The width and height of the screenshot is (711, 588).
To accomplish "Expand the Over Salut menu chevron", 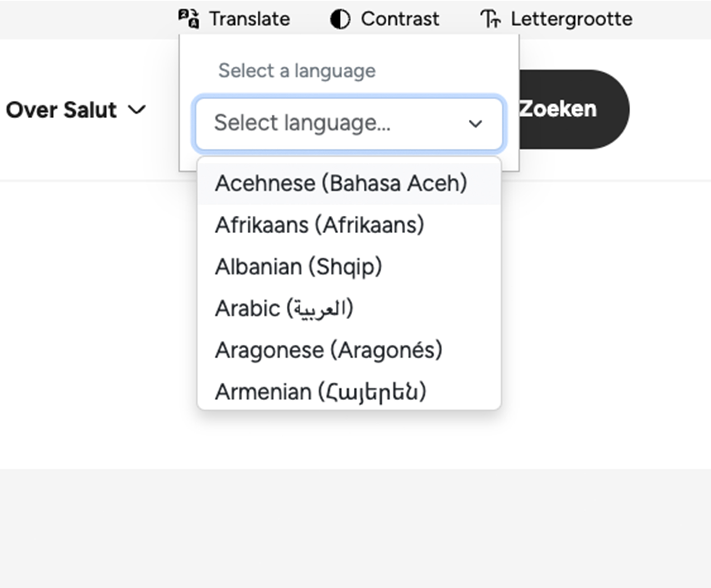I will 137,110.
